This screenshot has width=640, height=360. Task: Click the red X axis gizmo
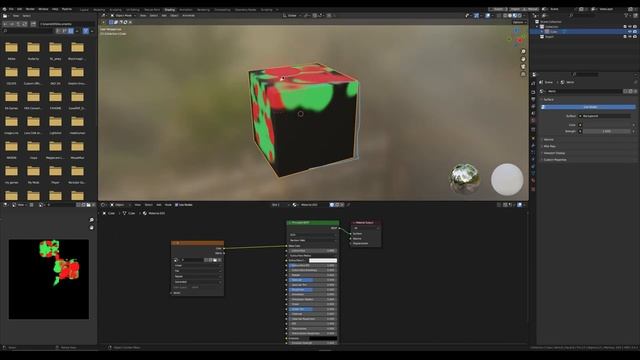click(520, 40)
